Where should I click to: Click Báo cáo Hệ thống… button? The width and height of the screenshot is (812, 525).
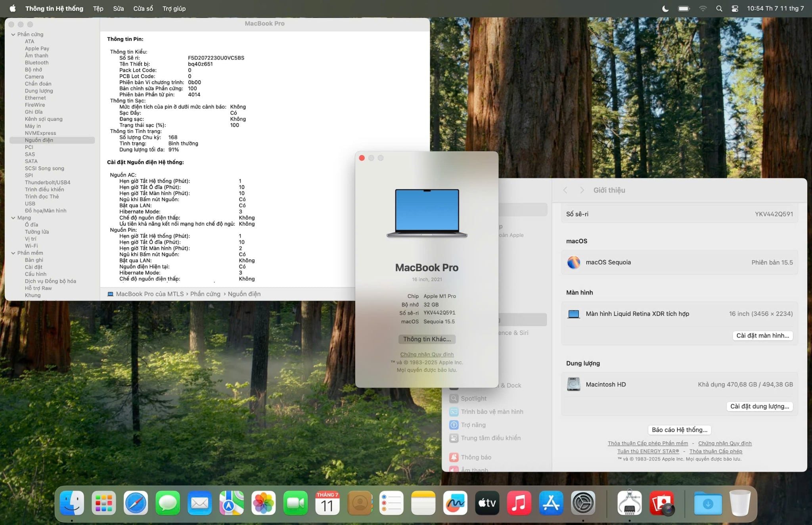pyautogui.click(x=680, y=429)
